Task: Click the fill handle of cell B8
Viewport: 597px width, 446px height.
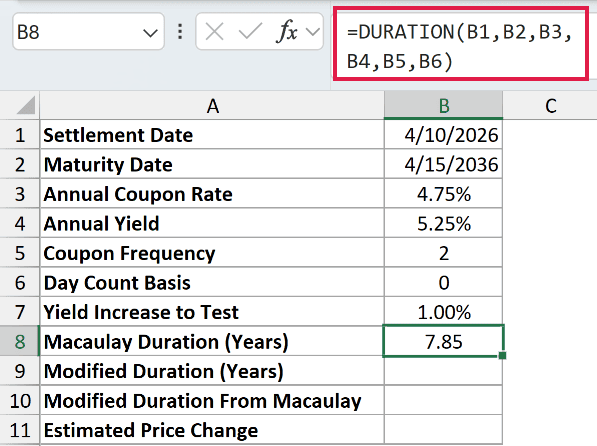Action: click(503, 355)
